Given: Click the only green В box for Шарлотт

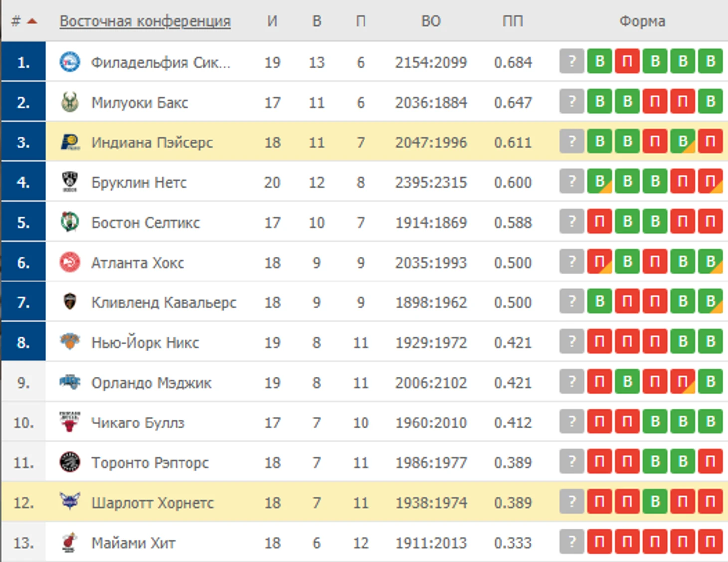Looking at the screenshot, I should pyautogui.click(x=655, y=502).
